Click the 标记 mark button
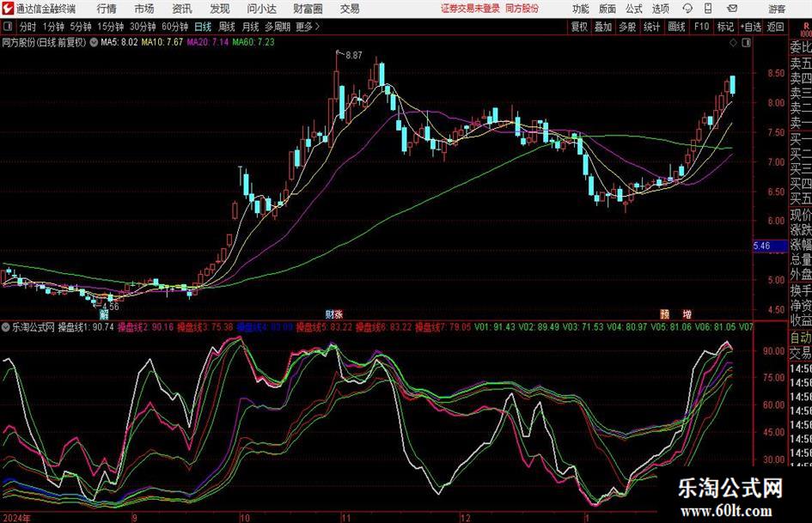812x523 pixels. click(725, 27)
